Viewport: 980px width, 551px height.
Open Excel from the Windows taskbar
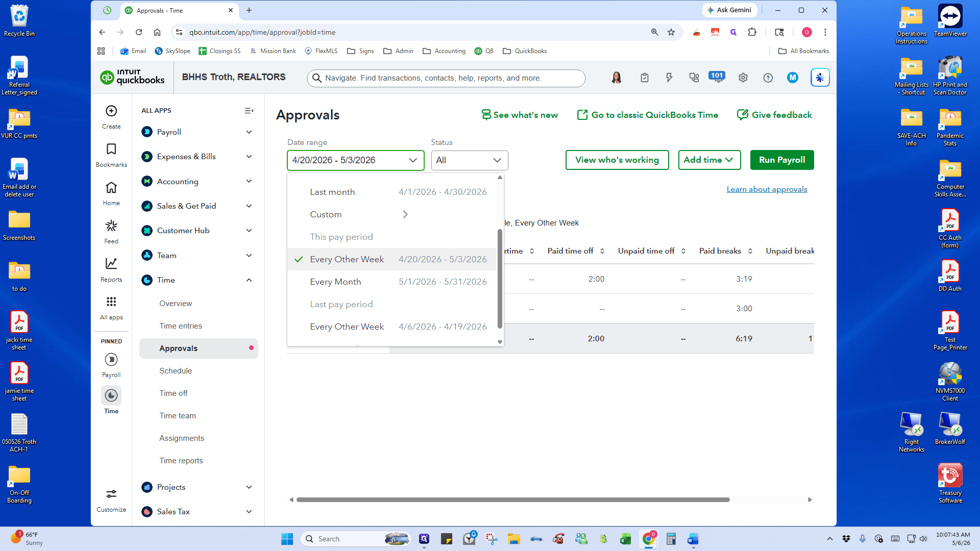click(625, 539)
